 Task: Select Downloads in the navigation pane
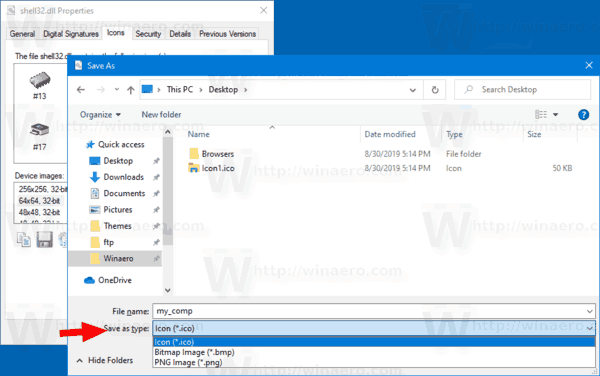pos(123,177)
